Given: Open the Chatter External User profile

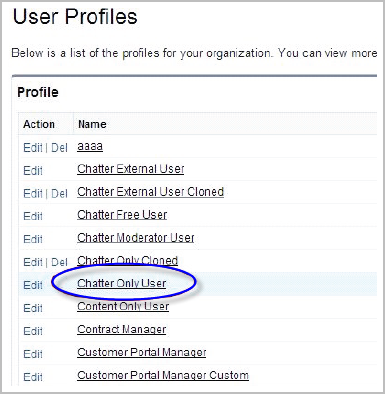Looking at the screenshot, I should [131, 169].
